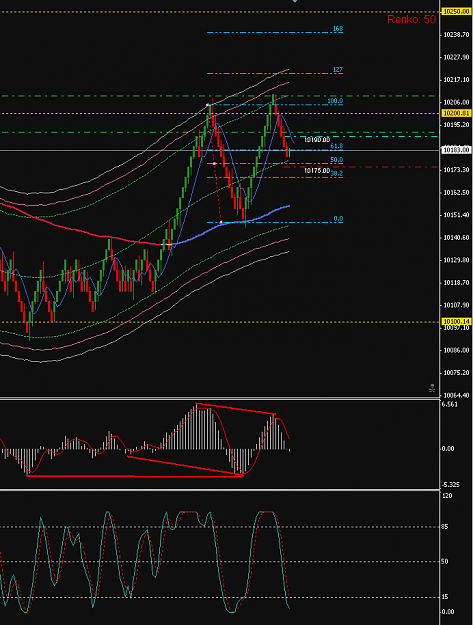Screen dimensions: 473x625
Task: Click the oscillator level 85 label
Action: coord(445,527)
